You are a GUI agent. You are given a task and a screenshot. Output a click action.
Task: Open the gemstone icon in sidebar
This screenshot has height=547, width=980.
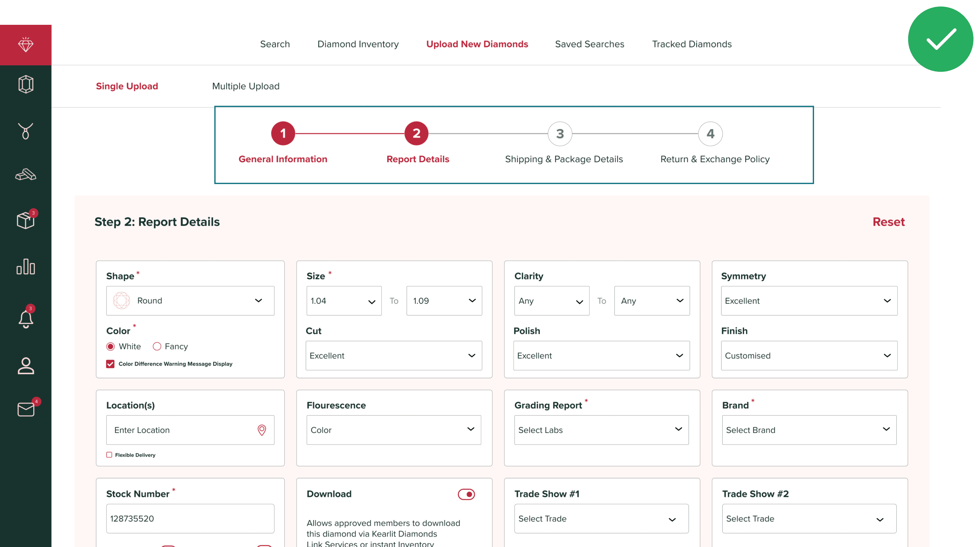coord(25,84)
